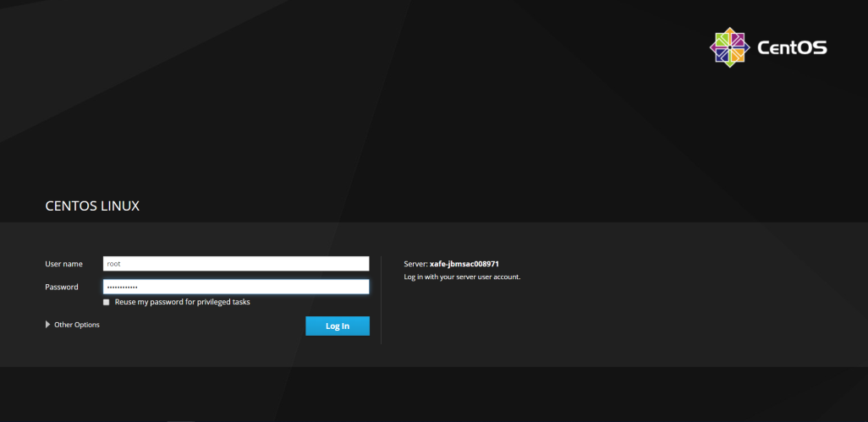
Task: Click the vertical divider beside the login form
Action: point(382,300)
